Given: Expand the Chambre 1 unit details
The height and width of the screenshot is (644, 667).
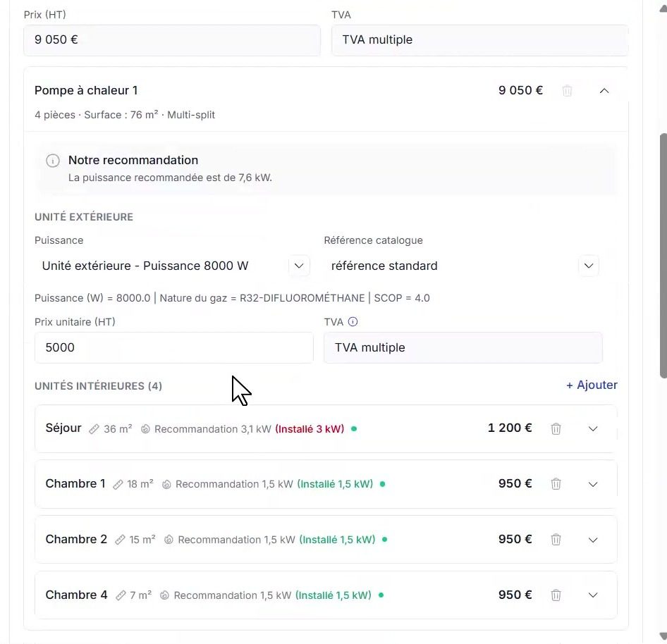Looking at the screenshot, I should pyautogui.click(x=593, y=484).
